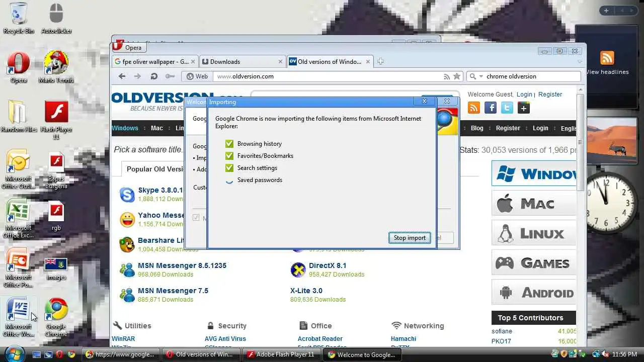Image resolution: width=644 pixels, height=362 pixels.
Task: Click the black plus share icon
Action: point(524,108)
